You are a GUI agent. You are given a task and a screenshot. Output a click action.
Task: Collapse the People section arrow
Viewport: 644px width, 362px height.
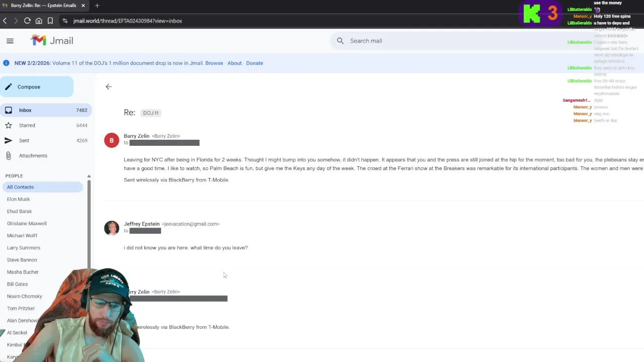[x=89, y=176]
